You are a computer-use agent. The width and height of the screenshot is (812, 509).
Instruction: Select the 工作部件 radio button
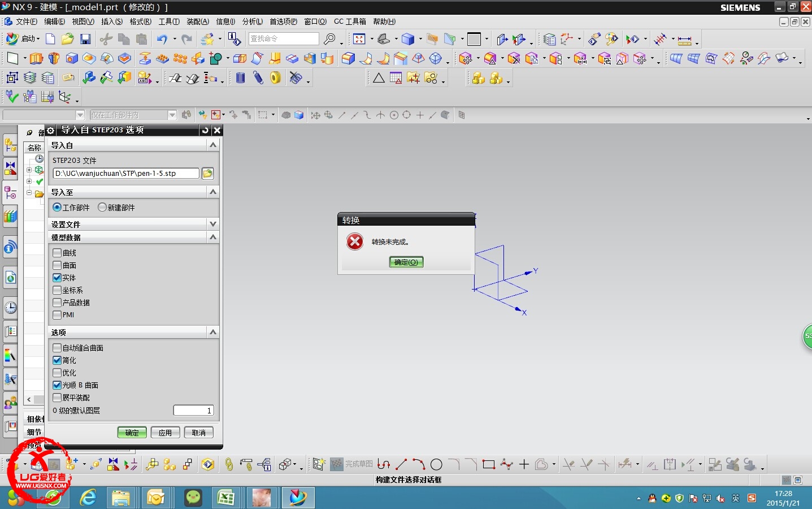click(x=57, y=208)
